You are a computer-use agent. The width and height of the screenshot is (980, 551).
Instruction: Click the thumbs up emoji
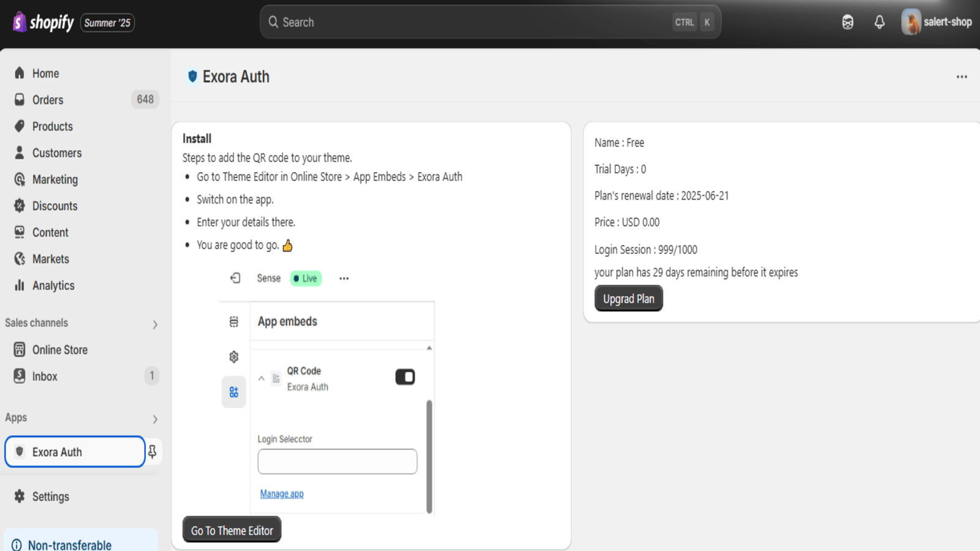287,246
